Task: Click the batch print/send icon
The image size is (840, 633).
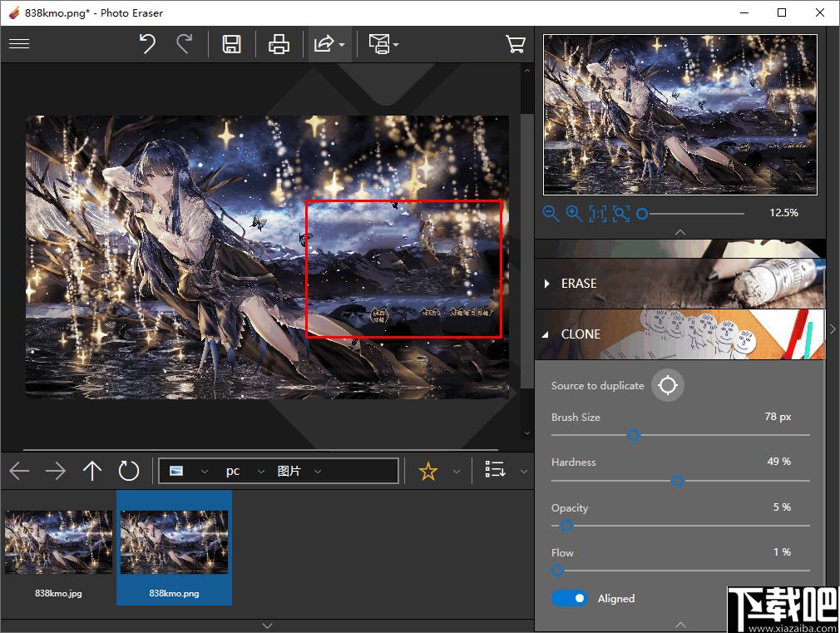Action: pos(379,44)
